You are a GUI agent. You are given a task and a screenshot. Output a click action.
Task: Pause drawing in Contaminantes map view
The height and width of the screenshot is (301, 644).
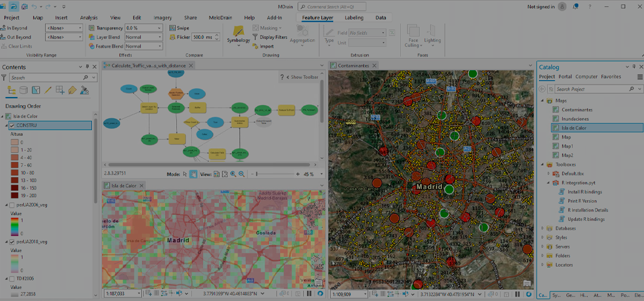pyautogui.click(x=518, y=294)
